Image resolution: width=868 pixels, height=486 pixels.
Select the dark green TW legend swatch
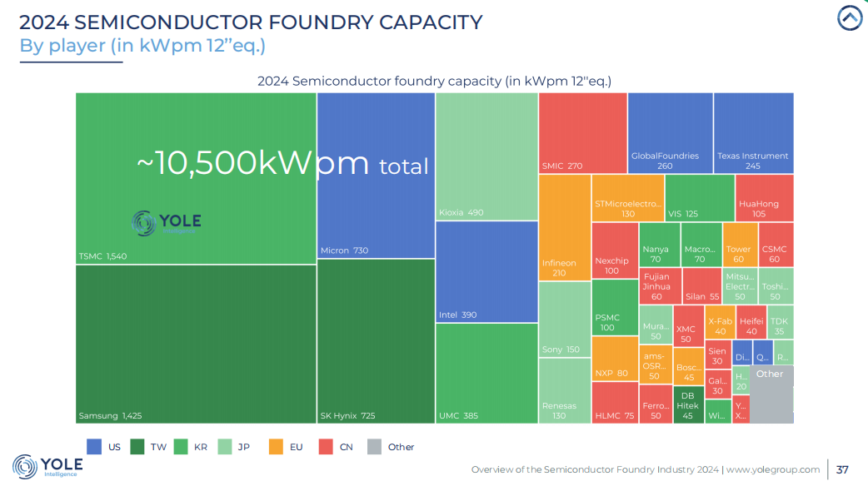pos(137,447)
